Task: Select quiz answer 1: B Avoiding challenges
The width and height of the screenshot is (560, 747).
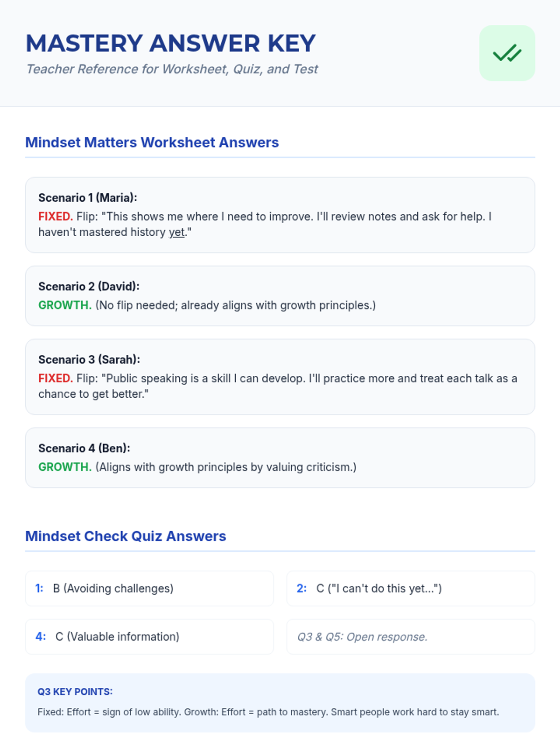Action: click(x=149, y=589)
